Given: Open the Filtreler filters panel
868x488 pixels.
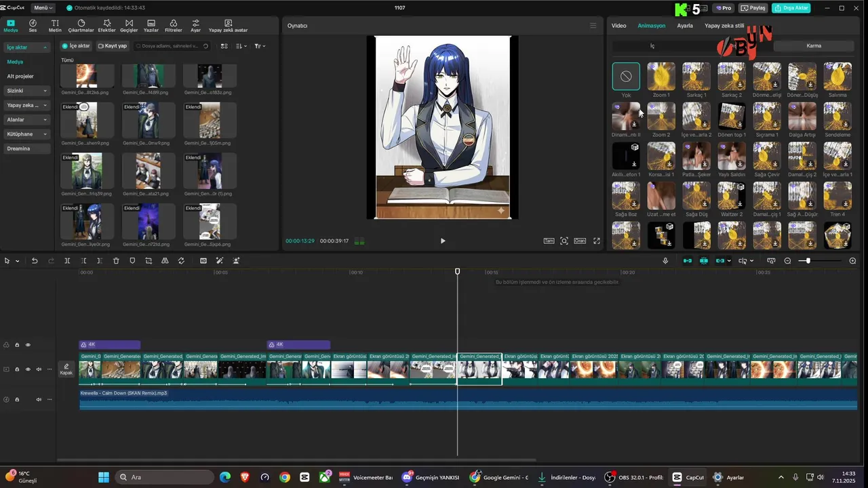Looking at the screenshot, I should click(174, 26).
